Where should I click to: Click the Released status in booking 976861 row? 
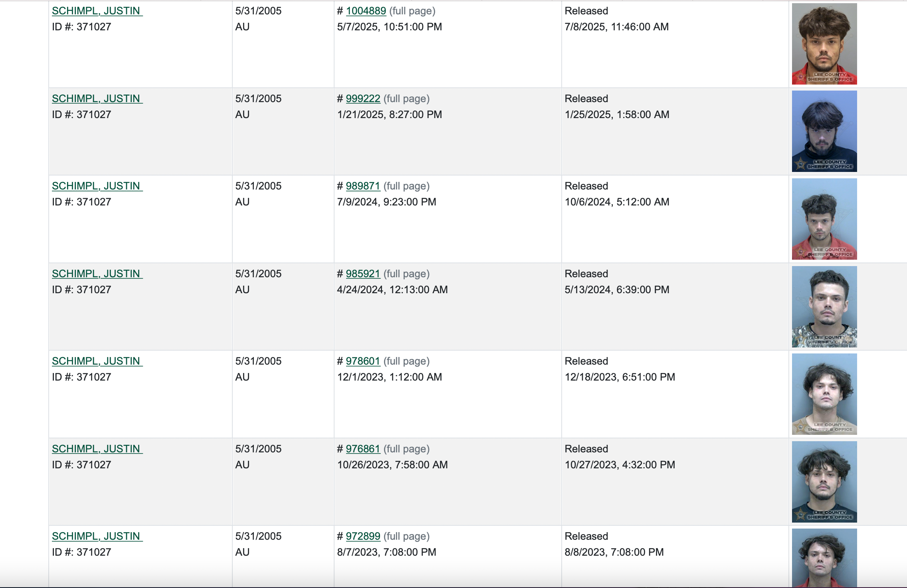tap(586, 449)
